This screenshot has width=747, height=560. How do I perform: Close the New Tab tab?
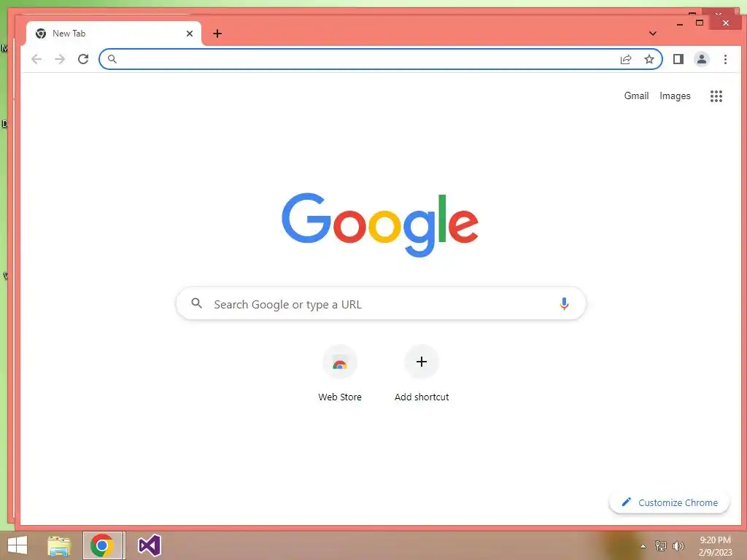[190, 34]
